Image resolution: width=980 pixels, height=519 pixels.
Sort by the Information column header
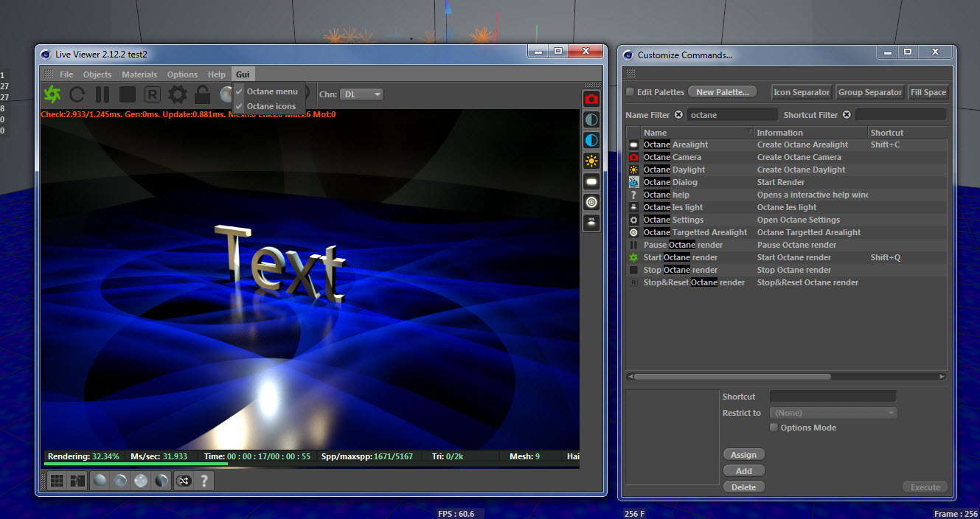(811, 133)
